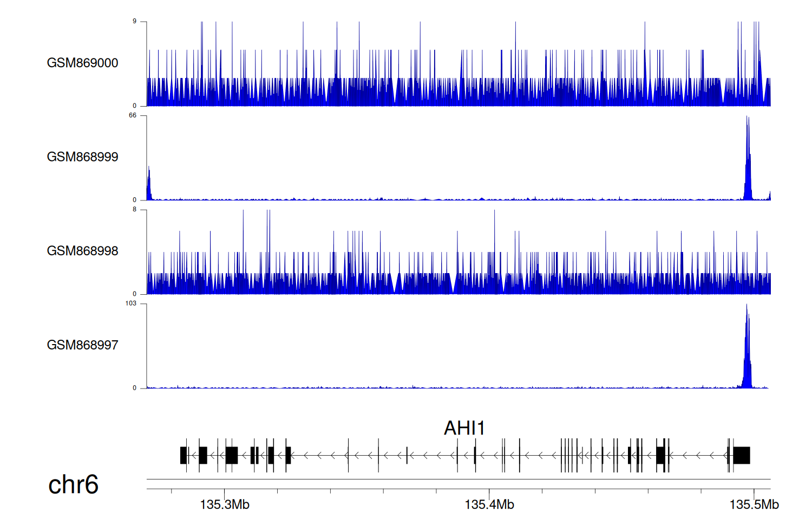812x531 pixels.
Task: Click the y-axis maximum value 66
Action: [x=132, y=115]
